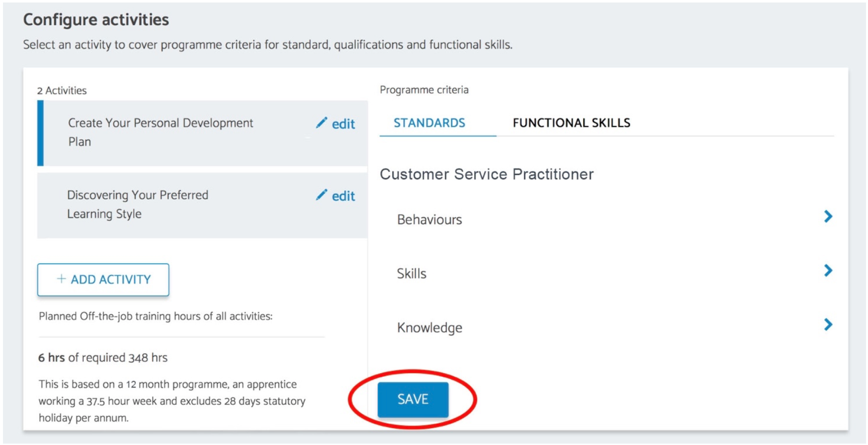Screen dimensions: 868x445
Task: Click the blue selection bar of first activity
Action: click(x=41, y=133)
